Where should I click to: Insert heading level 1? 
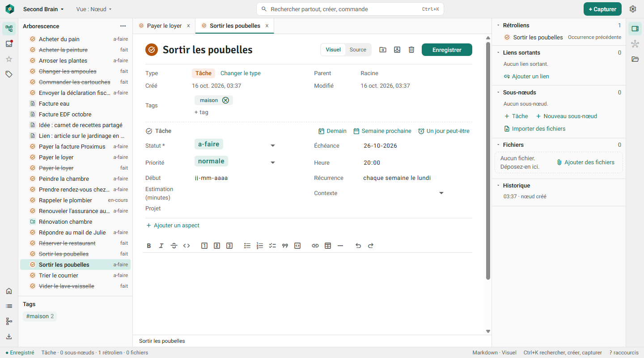[x=204, y=246]
